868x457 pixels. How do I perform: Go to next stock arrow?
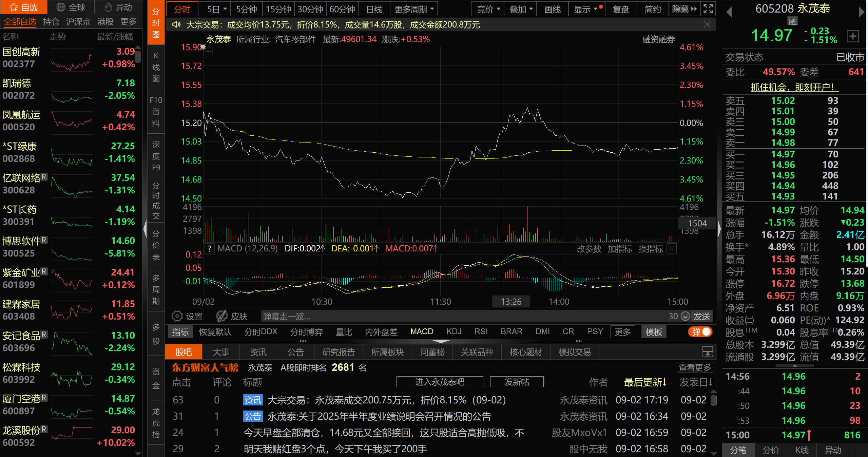pyautogui.click(x=861, y=13)
